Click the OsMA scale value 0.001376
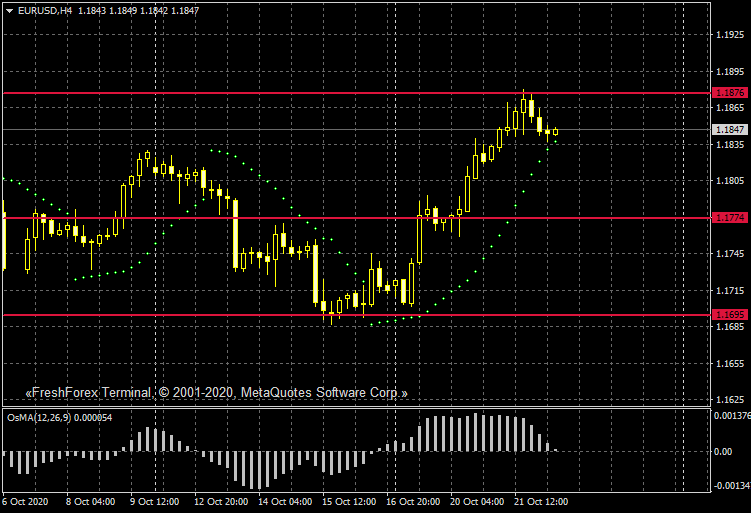The image size is (751, 513). (x=732, y=416)
